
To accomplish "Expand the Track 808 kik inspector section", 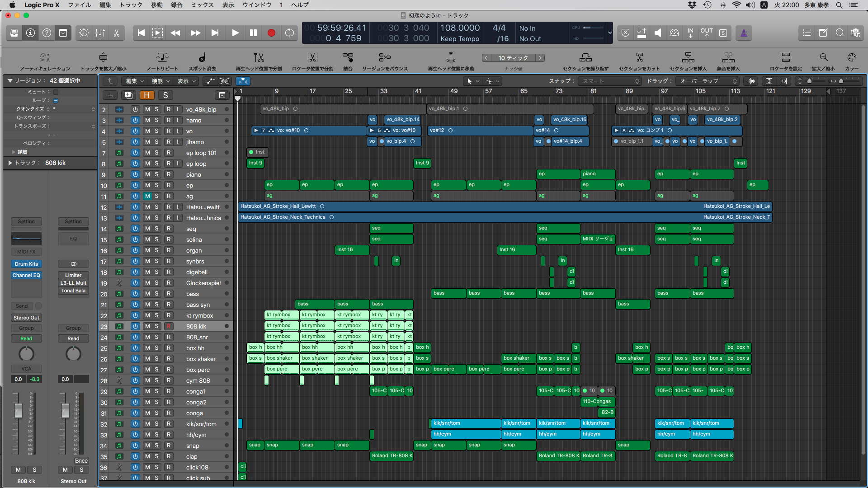I will [x=10, y=163].
